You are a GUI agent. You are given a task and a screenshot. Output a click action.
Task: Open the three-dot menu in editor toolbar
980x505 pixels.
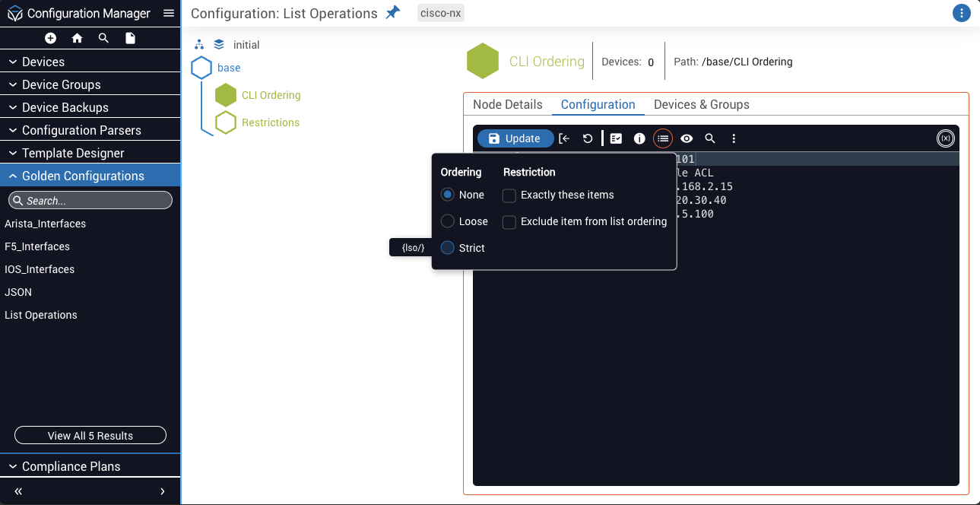point(734,138)
